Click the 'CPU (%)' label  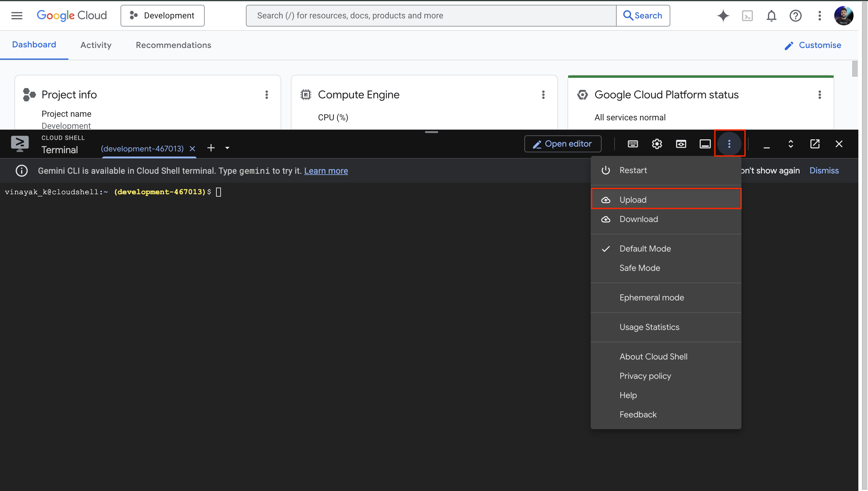click(x=333, y=117)
